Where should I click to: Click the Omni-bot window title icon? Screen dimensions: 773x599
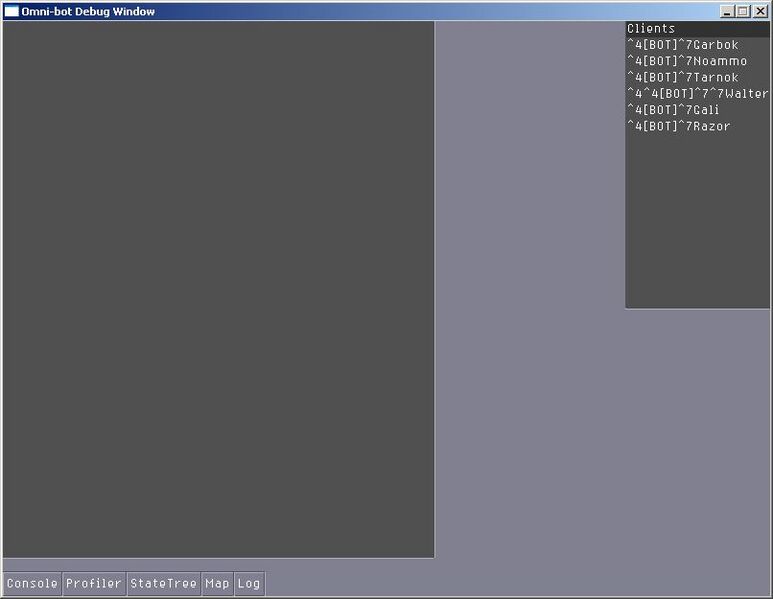[x=11, y=11]
